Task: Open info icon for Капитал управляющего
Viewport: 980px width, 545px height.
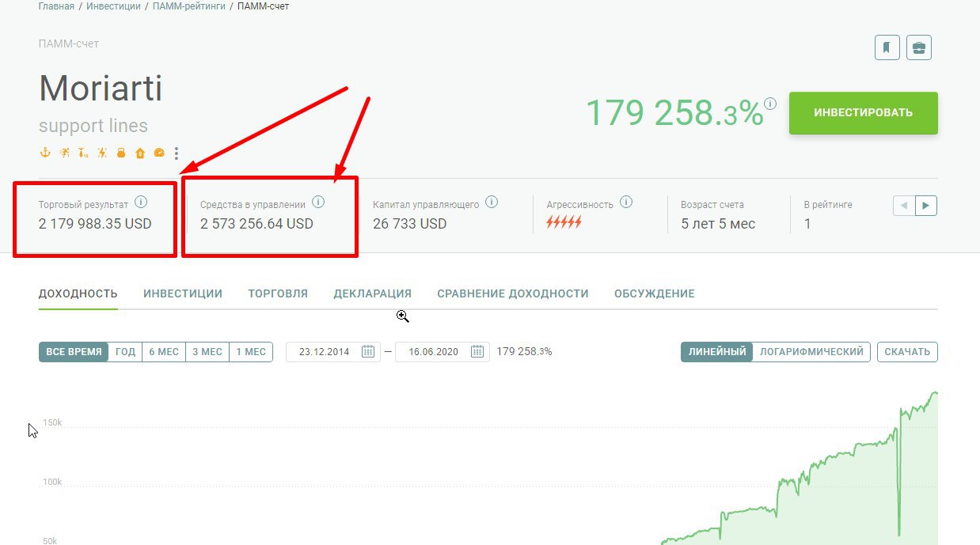Action: coord(492,202)
